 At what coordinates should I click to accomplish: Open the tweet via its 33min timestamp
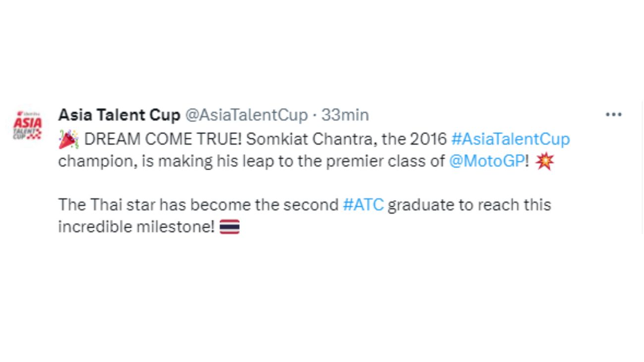pos(345,115)
